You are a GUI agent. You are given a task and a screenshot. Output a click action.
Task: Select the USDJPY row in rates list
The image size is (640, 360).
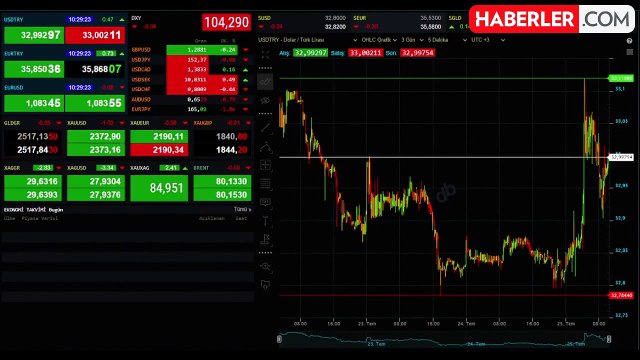[x=190, y=60]
